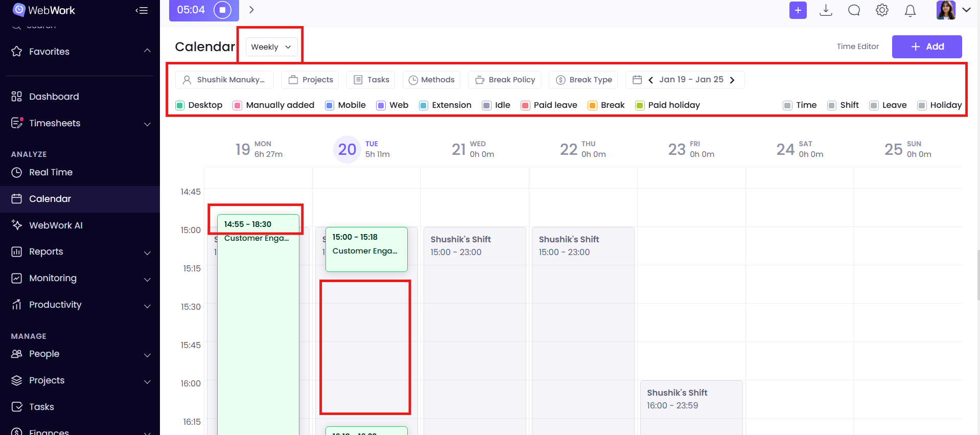Toggle the Desktop checkbox filter
The width and height of the screenshot is (980, 435).
click(x=180, y=105)
